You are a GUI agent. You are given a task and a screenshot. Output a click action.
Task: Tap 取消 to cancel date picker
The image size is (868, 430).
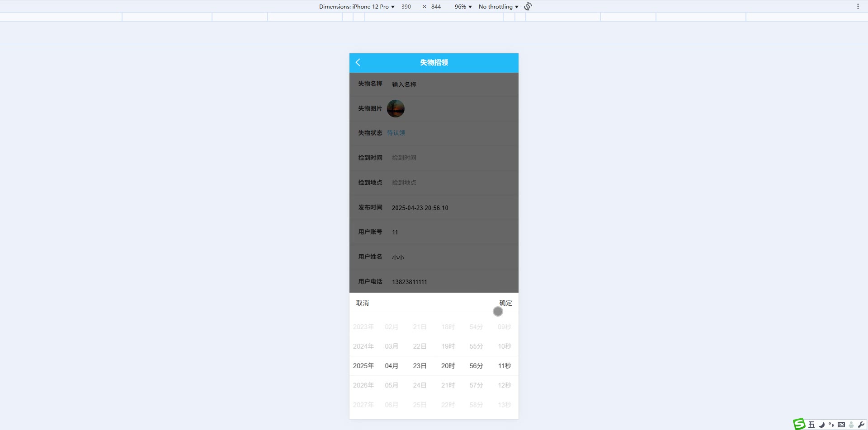click(363, 303)
